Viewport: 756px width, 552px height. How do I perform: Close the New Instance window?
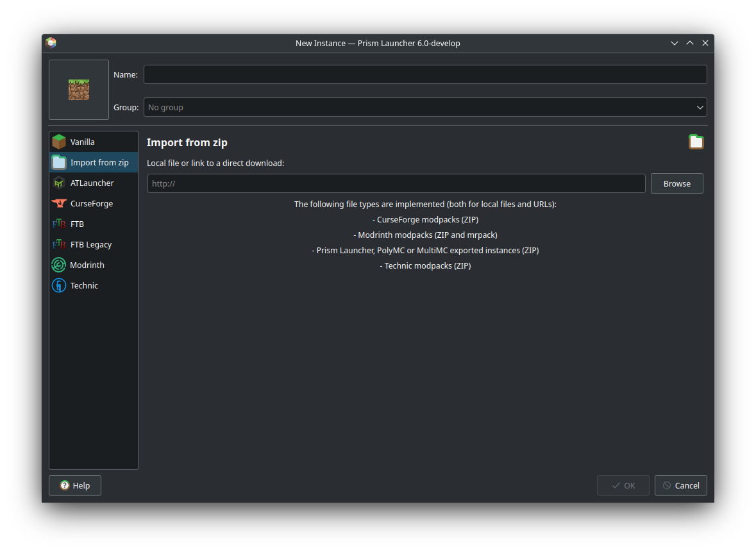point(705,43)
